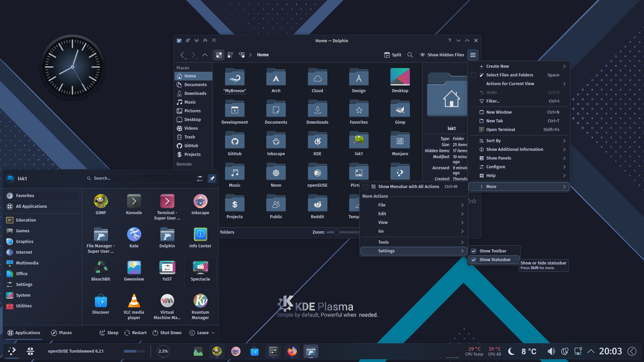This screenshot has width=644, height=362.
Task: Click the Sleep button in launcher
Action: [x=109, y=333]
